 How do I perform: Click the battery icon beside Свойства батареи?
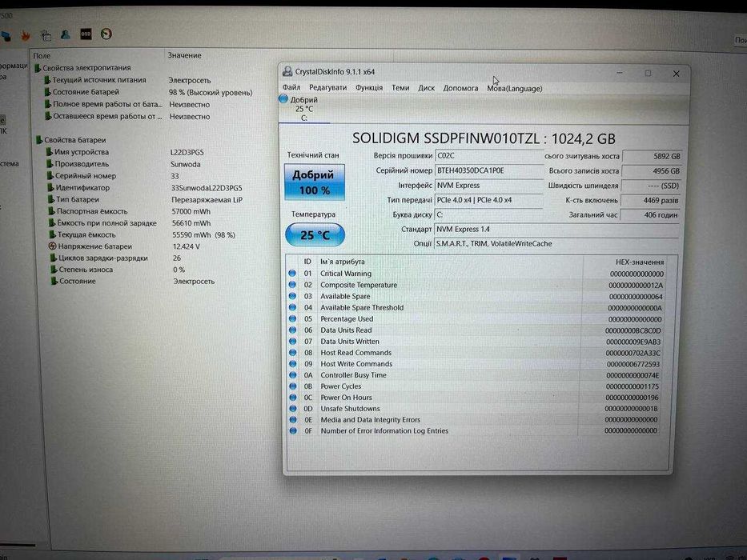[x=39, y=140]
